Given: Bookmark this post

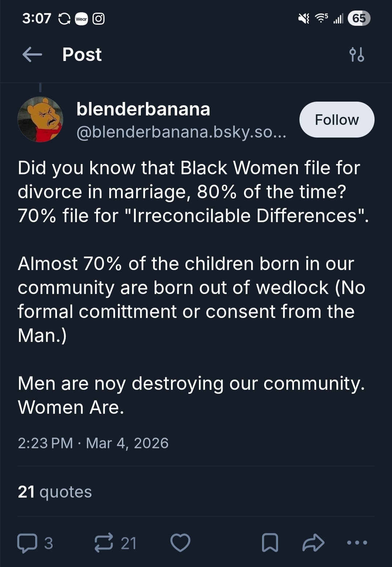Looking at the screenshot, I should [x=270, y=543].
